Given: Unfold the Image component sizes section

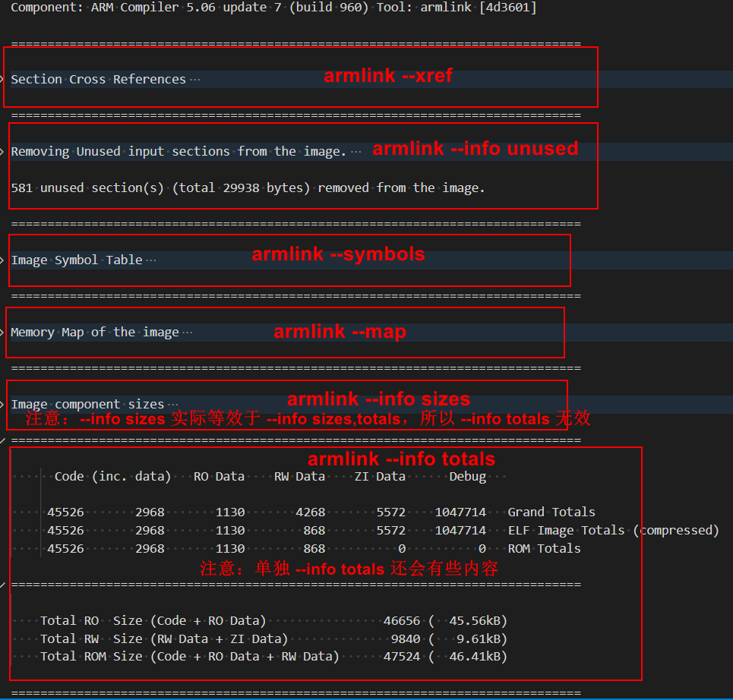Looking at the screenshot, I should (x=2, y=404).
